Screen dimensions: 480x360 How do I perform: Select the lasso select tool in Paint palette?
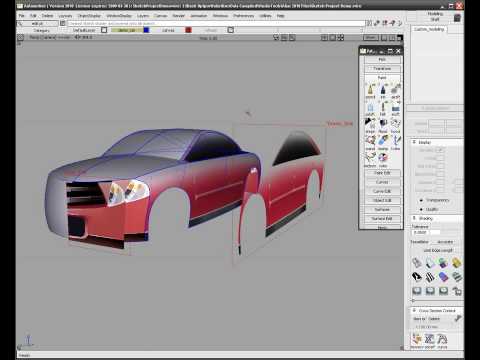coord(395,126)
